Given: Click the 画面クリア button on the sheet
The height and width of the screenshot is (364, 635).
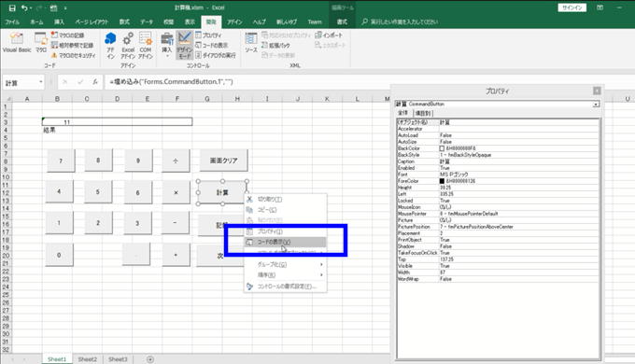Looking at the screenshot, I should 223,161.
